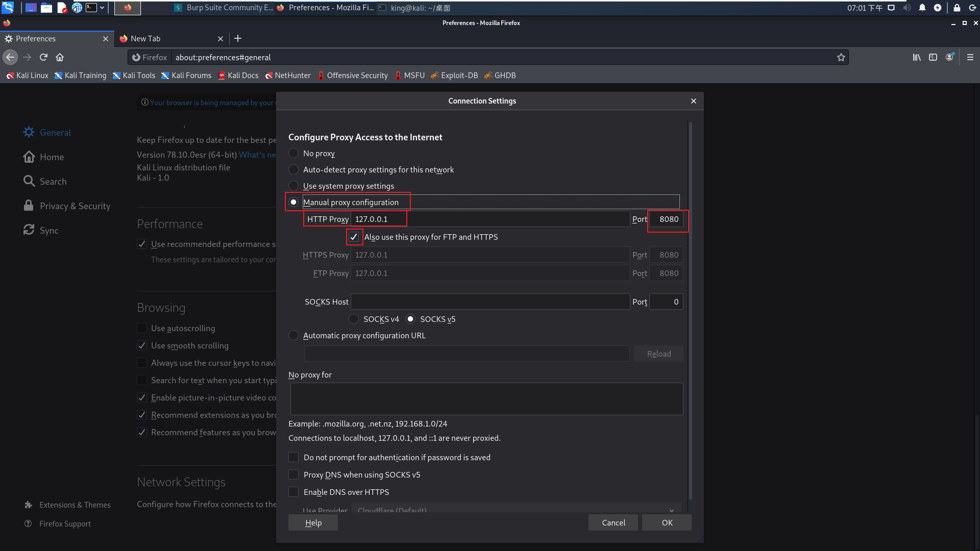This screenshot has height=551, width=980.
Task: Open Privacy & Security settings section
Action: point(75,206)
